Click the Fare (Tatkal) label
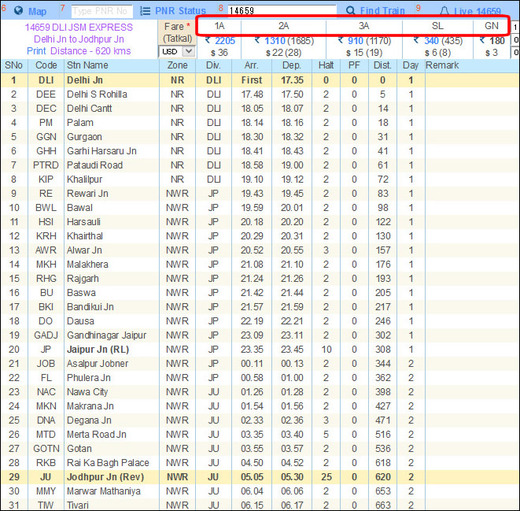 tap(177, 32)
